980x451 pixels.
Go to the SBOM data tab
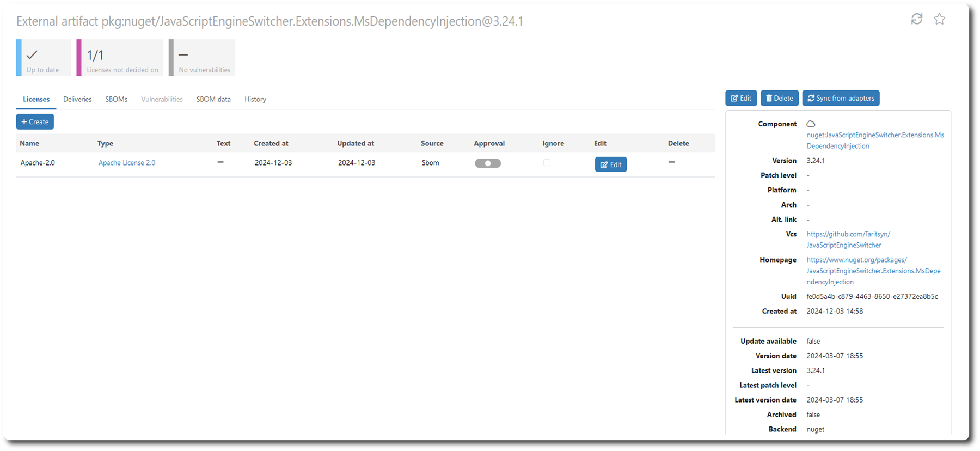(x=213, y=99)
